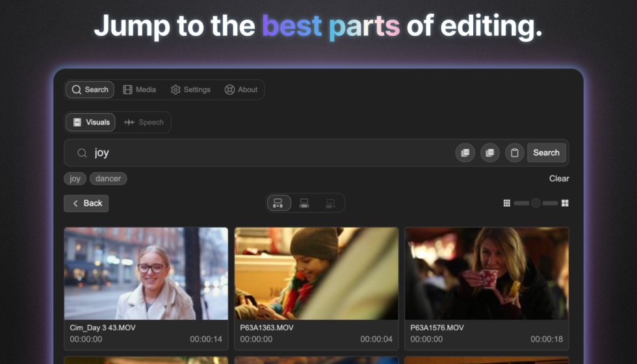Image resolution: width=637 pixels, height=364 pixels.
Task: Go back with the Back button
Action: (x=86, y=203)
